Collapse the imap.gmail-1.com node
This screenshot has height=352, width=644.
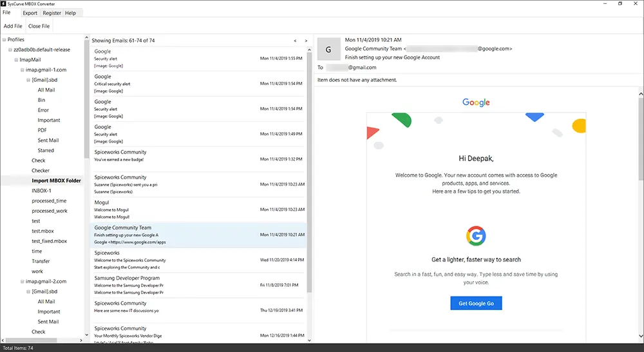coord(23,70)
